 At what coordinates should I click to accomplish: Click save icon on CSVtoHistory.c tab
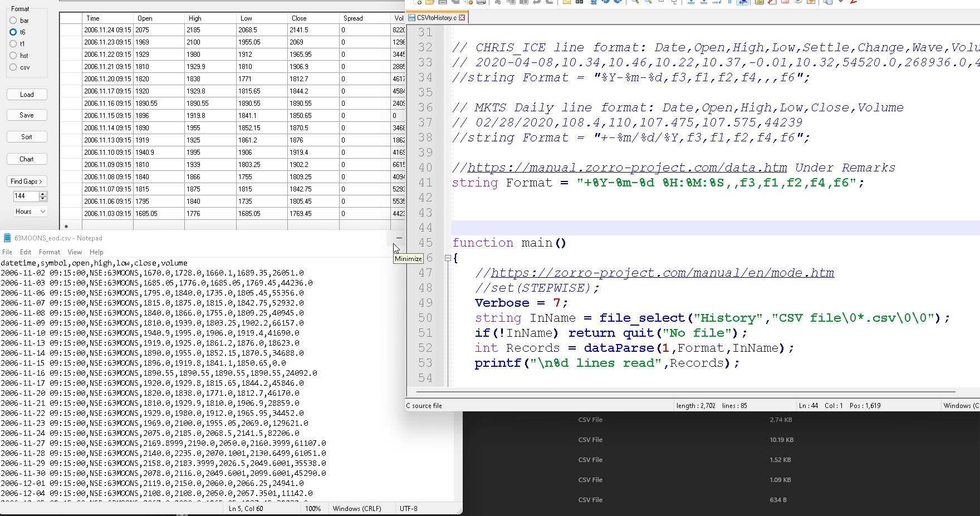tap(412, 18)
